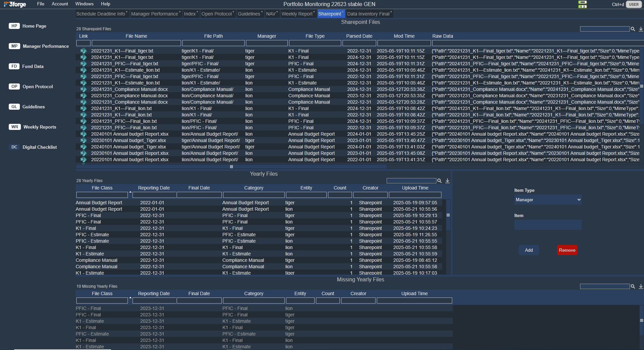Expand the Weekly Report tab dropdown arrow

click(314, 12)
